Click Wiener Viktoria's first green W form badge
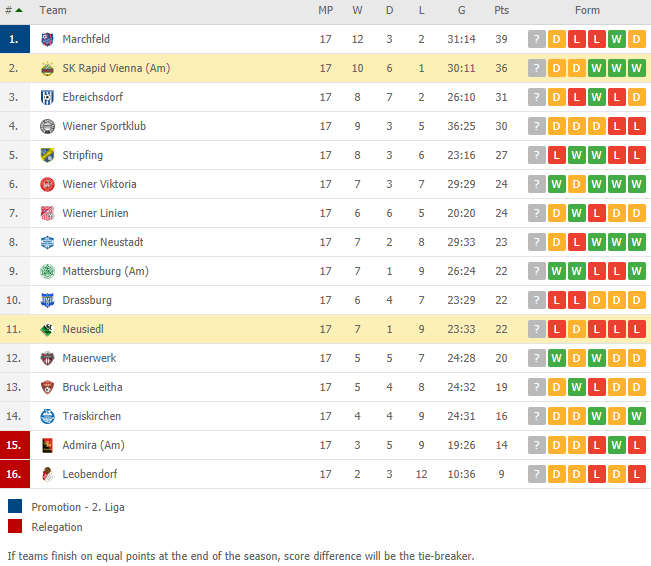This screenshot has width=651, height=566. [556, 184]
